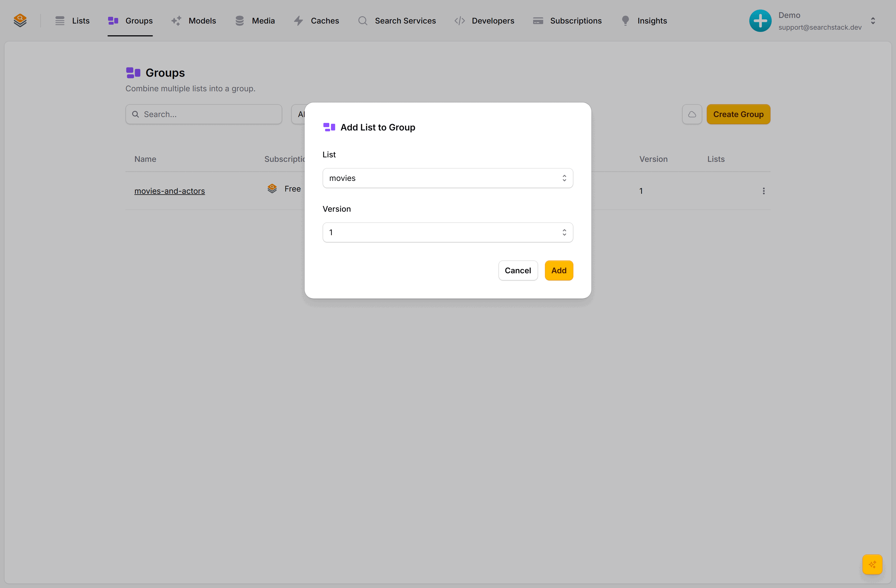
Task: Click the Create Group button
Action: [x=738, y=114]
